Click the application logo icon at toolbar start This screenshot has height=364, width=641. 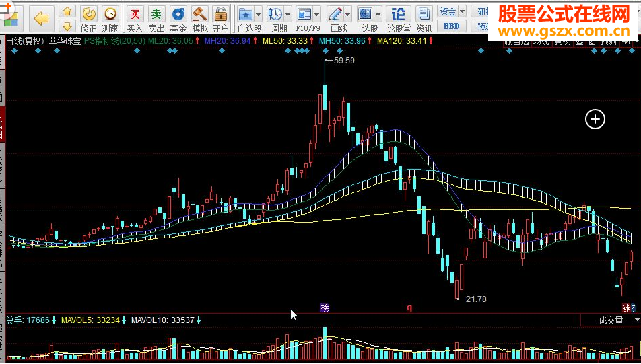pyautogui.click(x=10, y=18)
